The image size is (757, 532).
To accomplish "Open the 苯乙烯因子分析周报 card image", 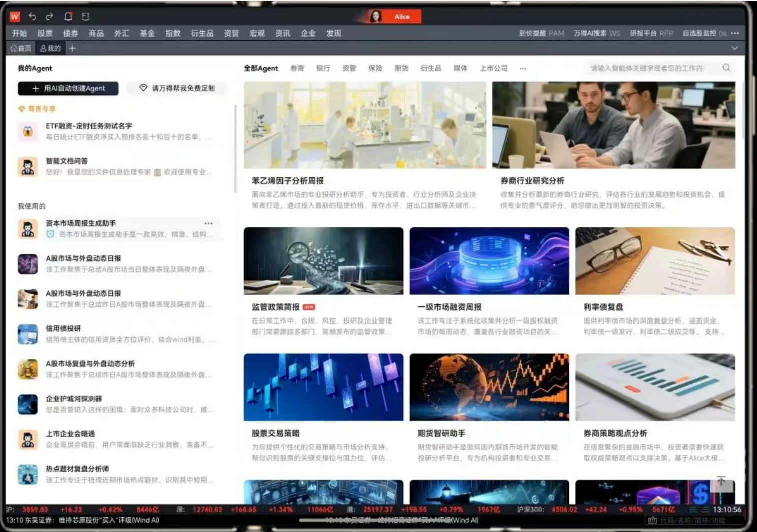I will [365, 125].
